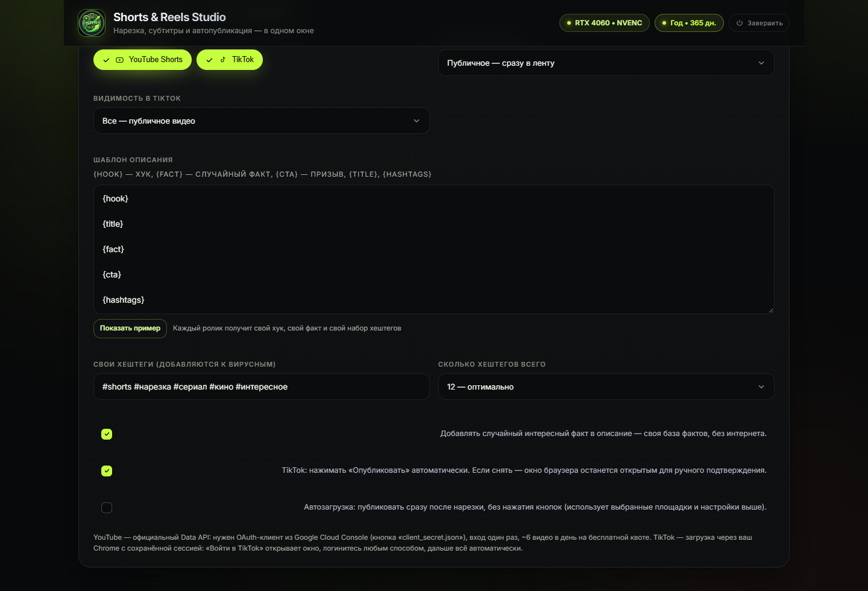Click the TikTok note icon in the chip
The height and width of the screenshot is (591, 868).
point(223,60)
